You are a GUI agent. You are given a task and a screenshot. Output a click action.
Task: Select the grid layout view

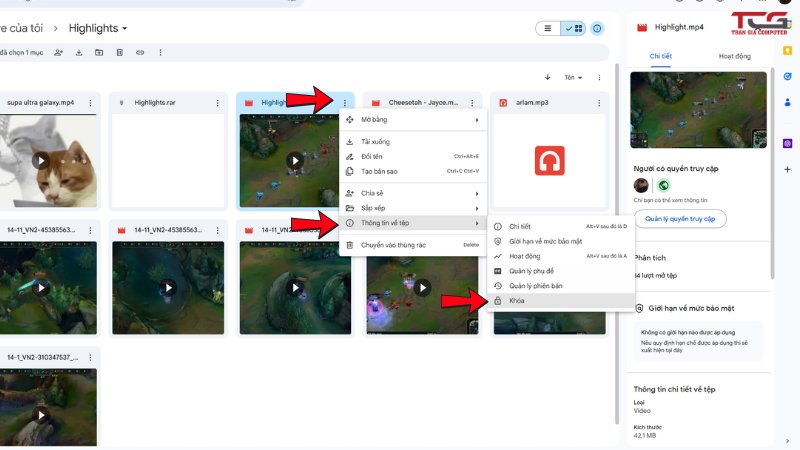click(x=573, y=29)
